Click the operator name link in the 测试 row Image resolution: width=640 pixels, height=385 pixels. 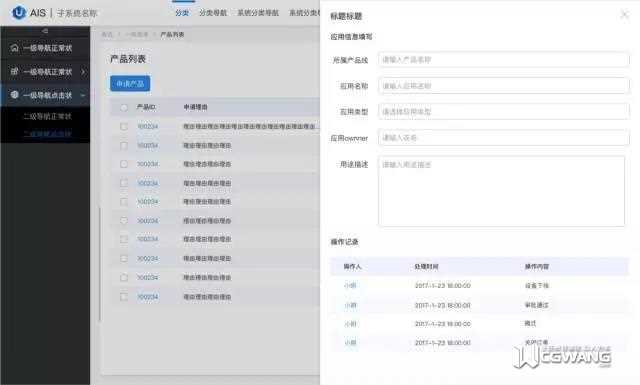coord(350,324)
